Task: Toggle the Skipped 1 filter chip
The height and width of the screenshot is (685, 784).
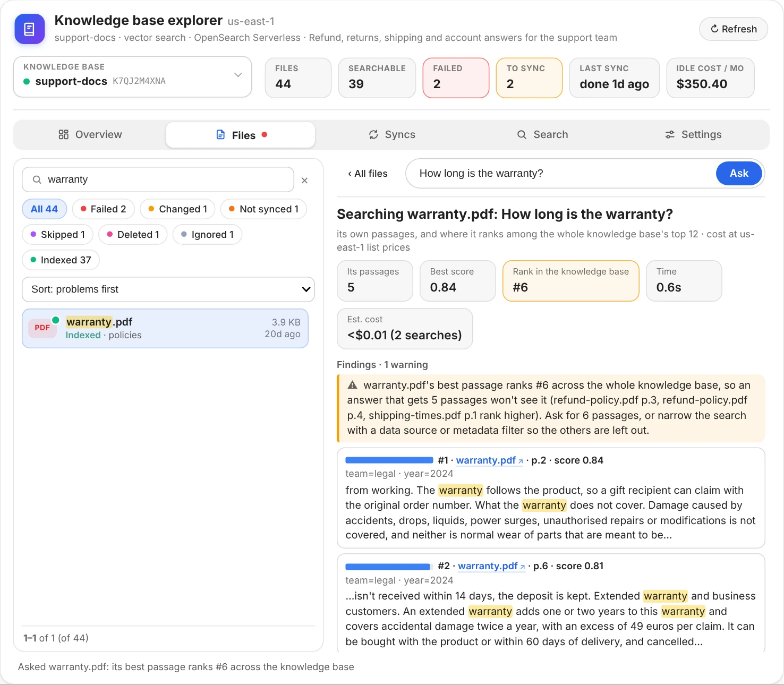Action: 57,235
